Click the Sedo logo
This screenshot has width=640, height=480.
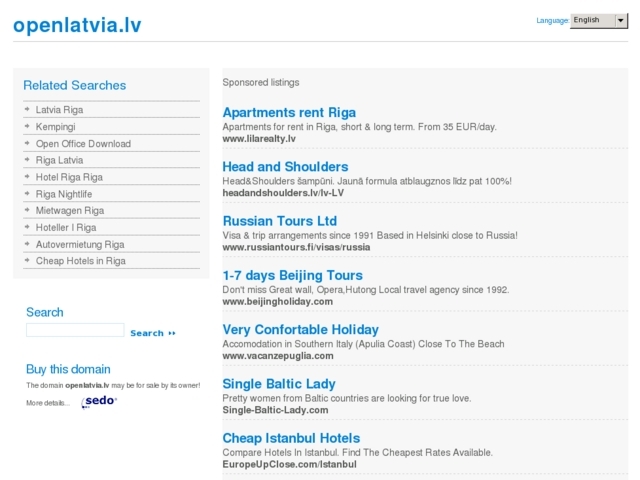(99, 402)
